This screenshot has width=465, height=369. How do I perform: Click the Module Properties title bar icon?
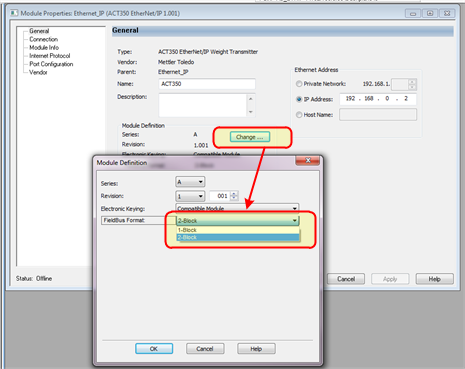coord(14,13)
